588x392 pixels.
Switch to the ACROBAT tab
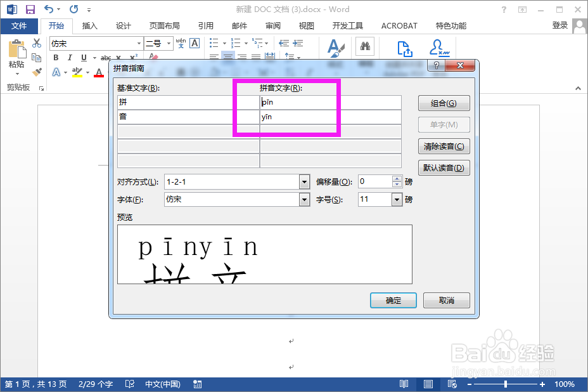[399, 26]
